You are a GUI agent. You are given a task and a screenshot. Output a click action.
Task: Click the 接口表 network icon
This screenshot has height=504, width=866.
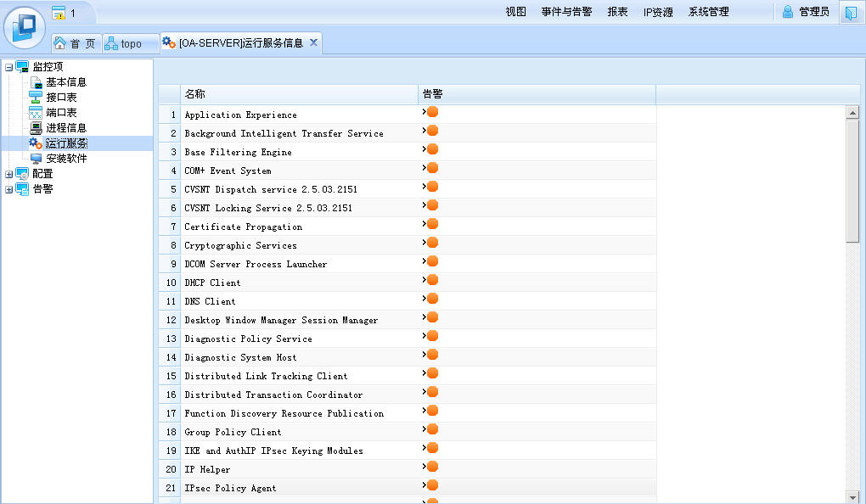coord(36,98)
